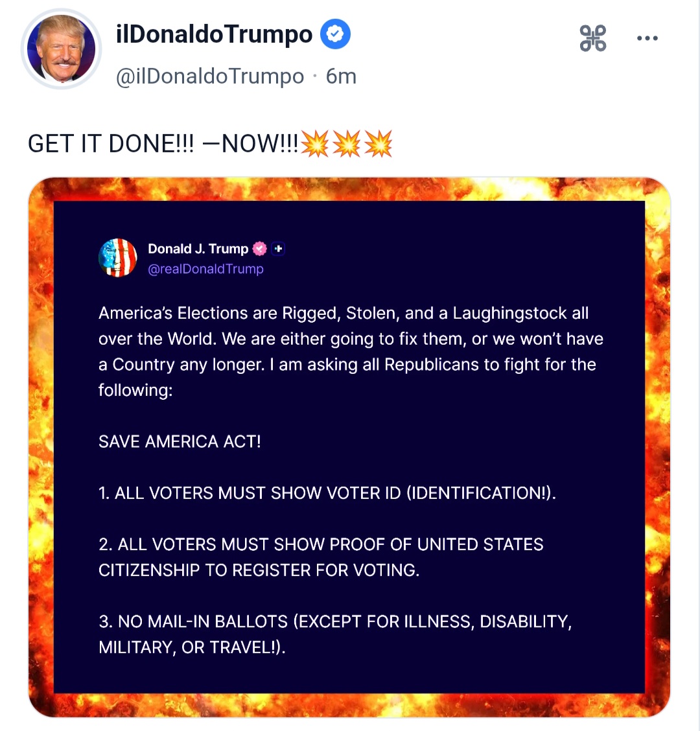Click the ilDonaldoTrumpo profile avatar

62,49
